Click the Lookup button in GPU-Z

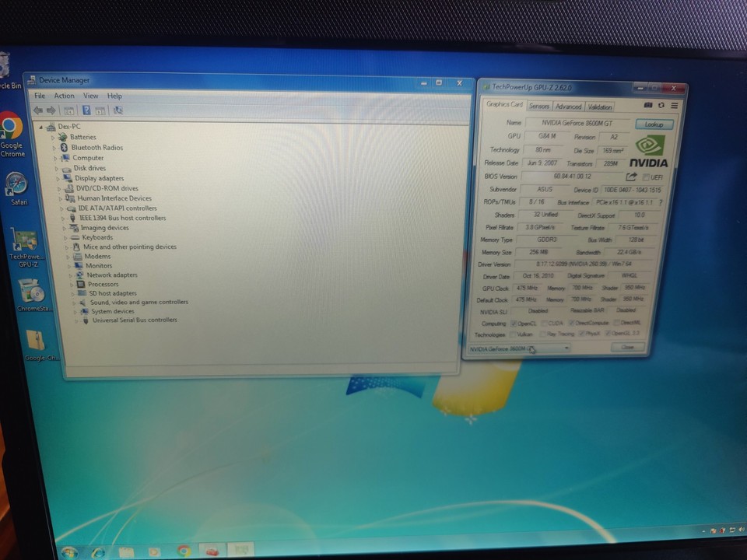coord(653,124)
